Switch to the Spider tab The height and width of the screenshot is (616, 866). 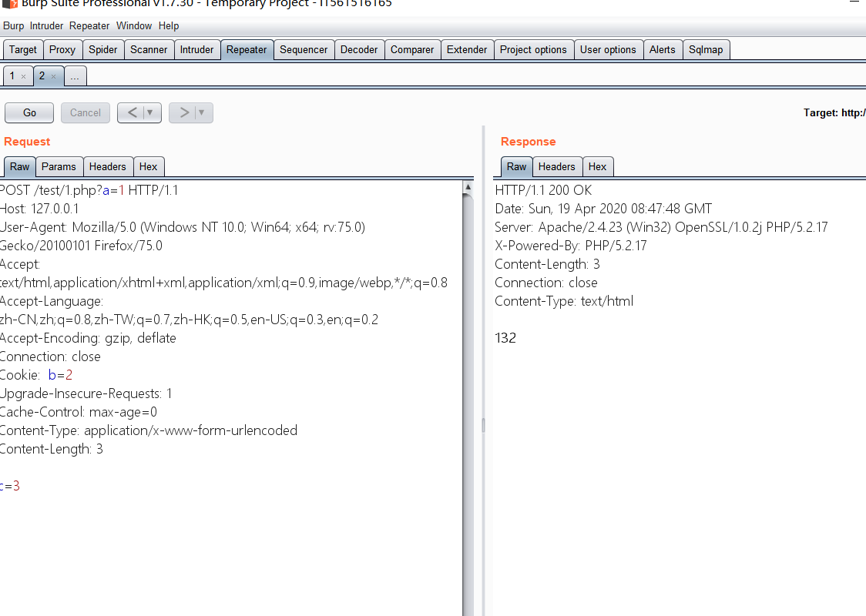[x=102, y=50]
